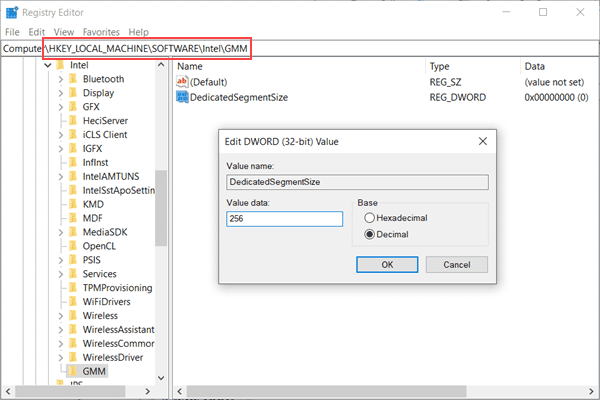Expand the MediaSDK key

(60, 232)
